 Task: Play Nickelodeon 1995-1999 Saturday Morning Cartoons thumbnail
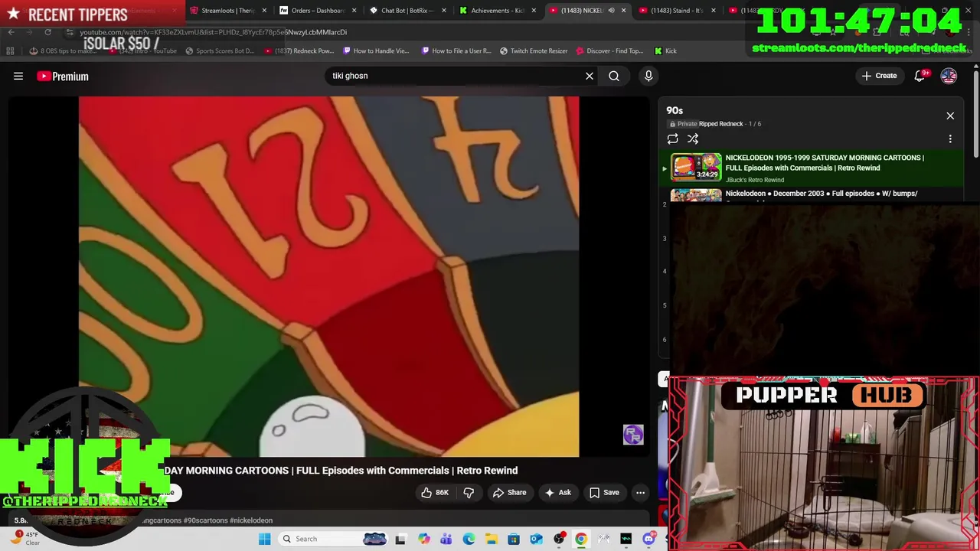[x=696, y=167]
